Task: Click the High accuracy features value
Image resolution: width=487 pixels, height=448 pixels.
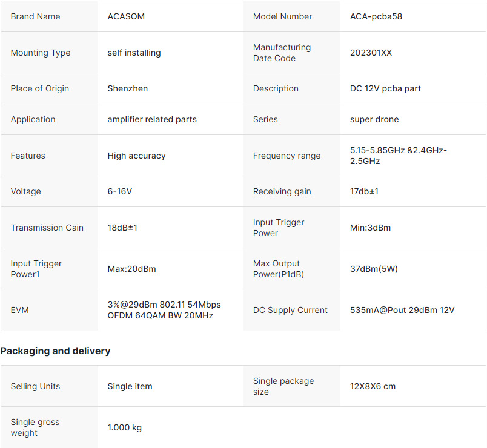Action: pos(136,156)
